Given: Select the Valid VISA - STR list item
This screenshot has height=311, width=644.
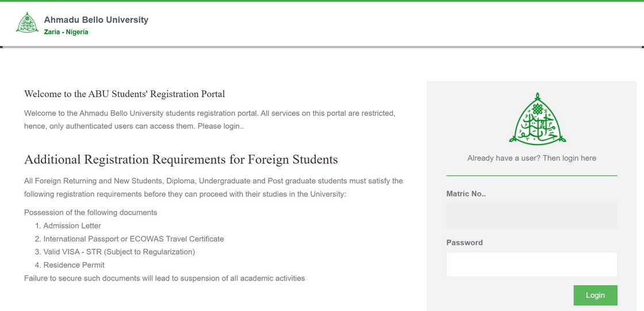Looking at the screenshot, I should pos(119,252).
